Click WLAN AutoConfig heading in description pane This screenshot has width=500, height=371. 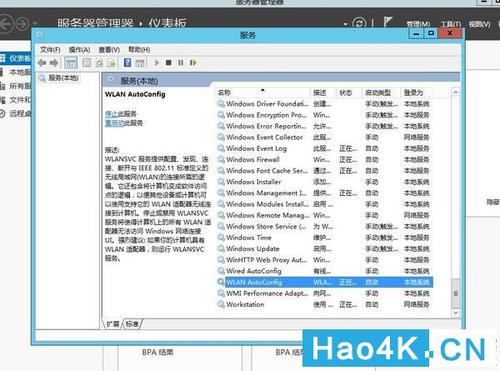pos(135,94)
